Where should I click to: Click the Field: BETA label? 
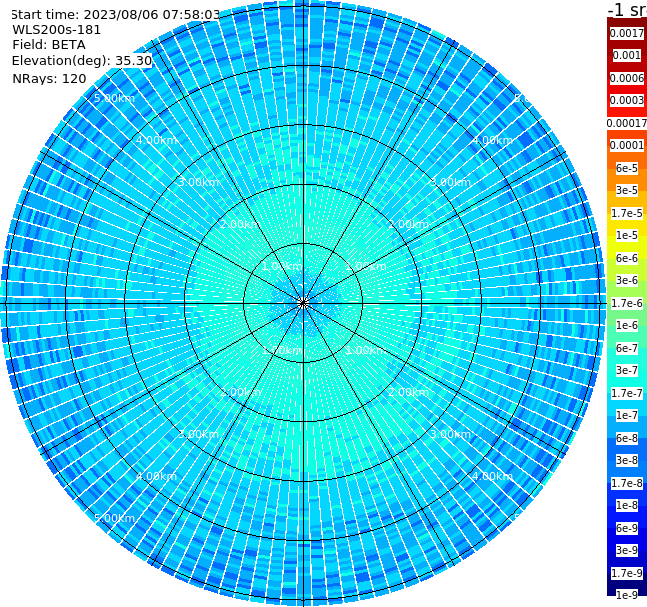pos(49,45)
